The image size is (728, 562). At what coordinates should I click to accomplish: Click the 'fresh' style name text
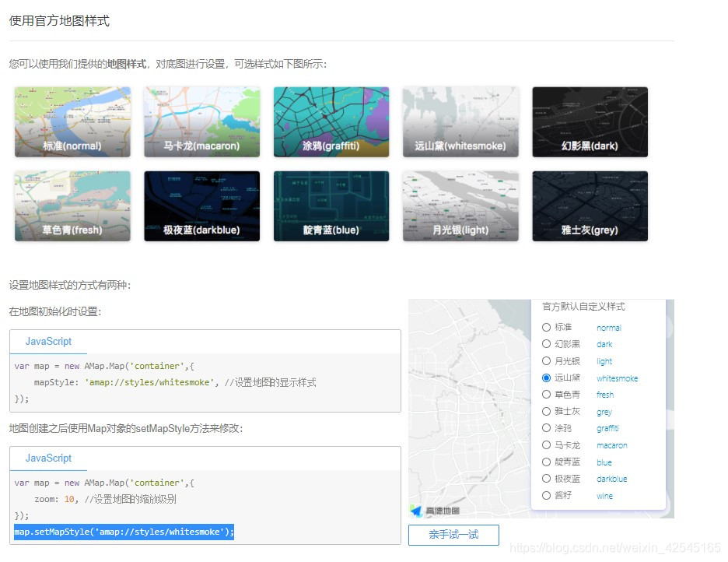(x=605, y=395)
